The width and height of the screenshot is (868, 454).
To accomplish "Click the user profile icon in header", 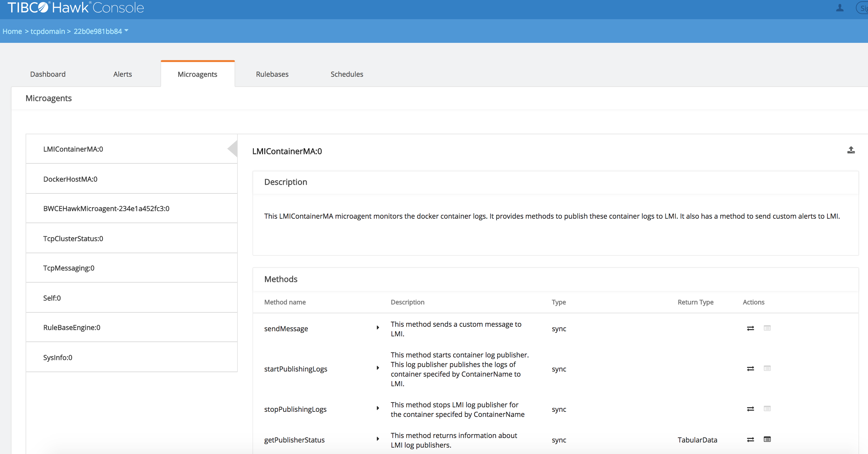I will (840, 8).
